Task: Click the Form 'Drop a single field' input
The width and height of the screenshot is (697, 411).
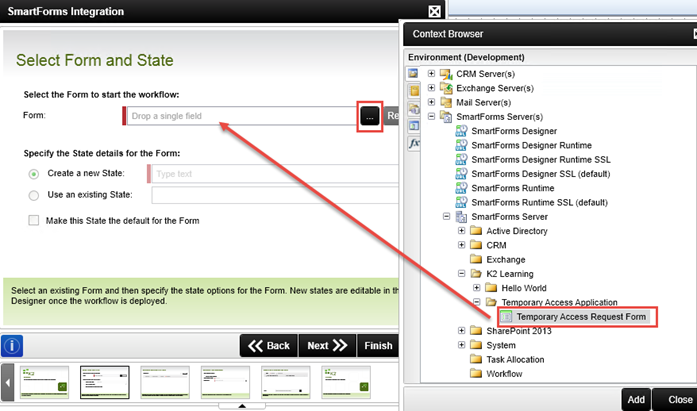Action: (x=241, y=116)
